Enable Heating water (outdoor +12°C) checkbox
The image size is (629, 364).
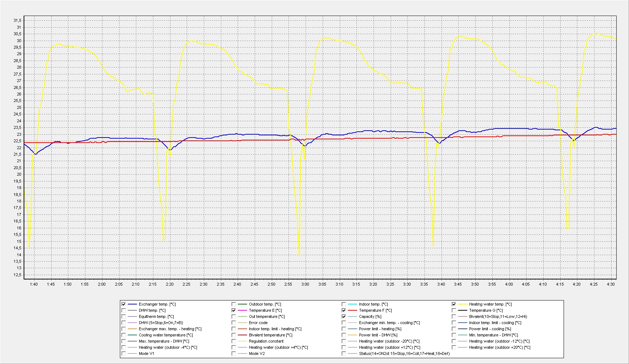[344, 347]
